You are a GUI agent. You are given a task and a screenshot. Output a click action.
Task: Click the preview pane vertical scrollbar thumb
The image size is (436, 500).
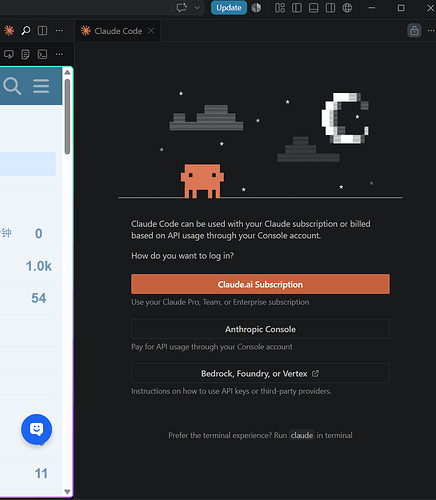click(x=67, y=117)
